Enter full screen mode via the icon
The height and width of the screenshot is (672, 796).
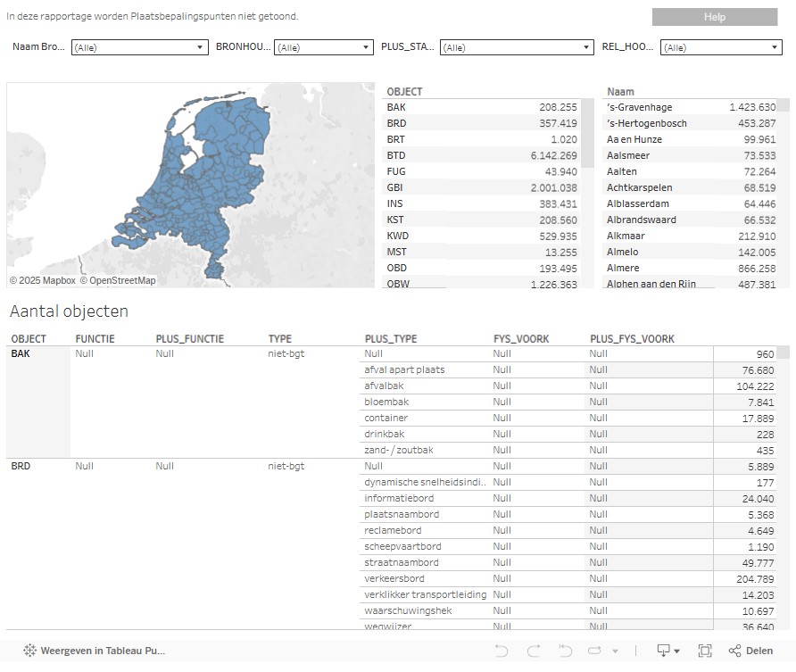click(704, 651)
